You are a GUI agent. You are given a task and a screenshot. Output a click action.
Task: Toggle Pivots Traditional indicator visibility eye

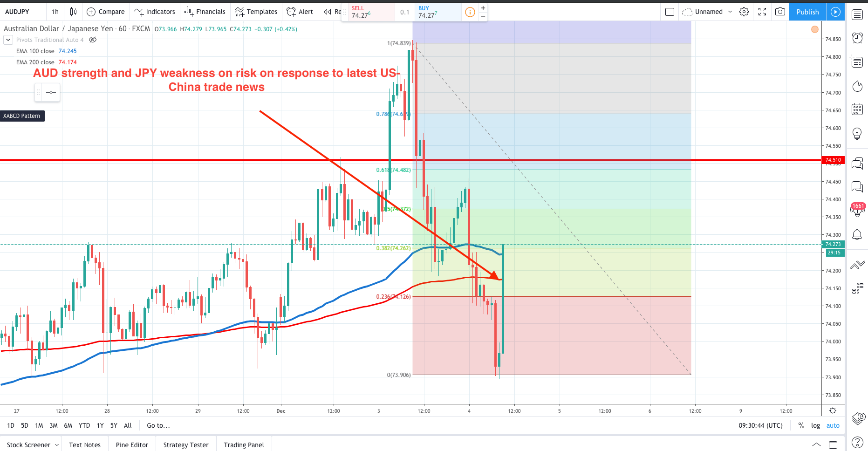click(93, 40)
